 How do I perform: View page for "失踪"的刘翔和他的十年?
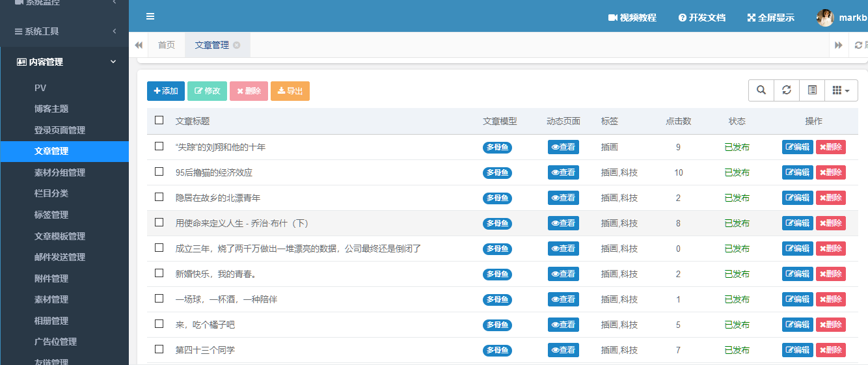[563, 147]
